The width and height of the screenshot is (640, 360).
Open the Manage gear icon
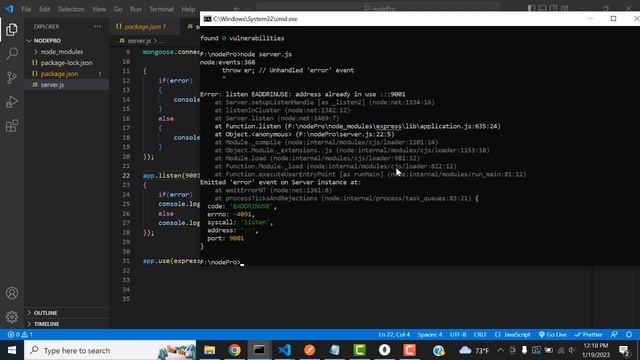12,317
